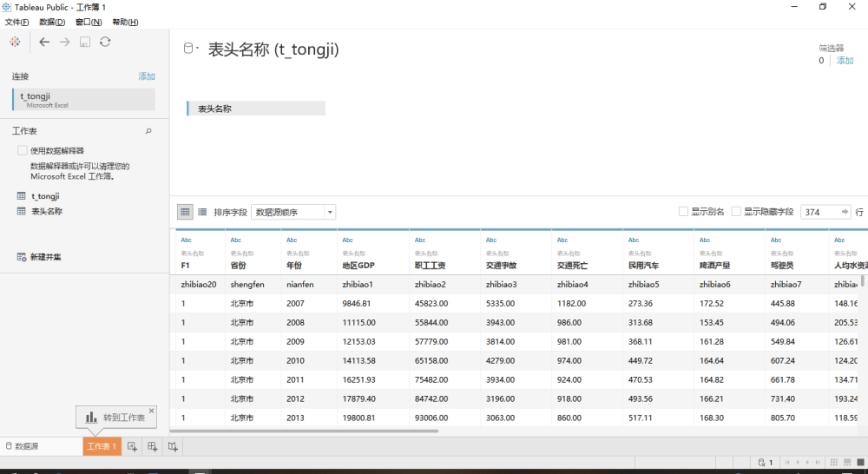
Task: Show sheet sorter view in status bar
Action: point(833,463)
